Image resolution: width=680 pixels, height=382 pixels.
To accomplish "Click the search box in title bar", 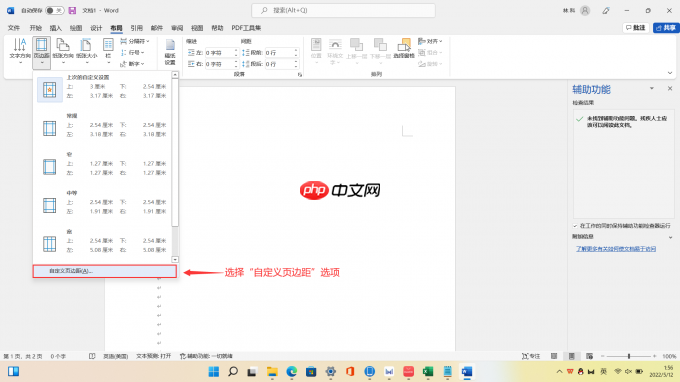I will click(x=343, y=10).
